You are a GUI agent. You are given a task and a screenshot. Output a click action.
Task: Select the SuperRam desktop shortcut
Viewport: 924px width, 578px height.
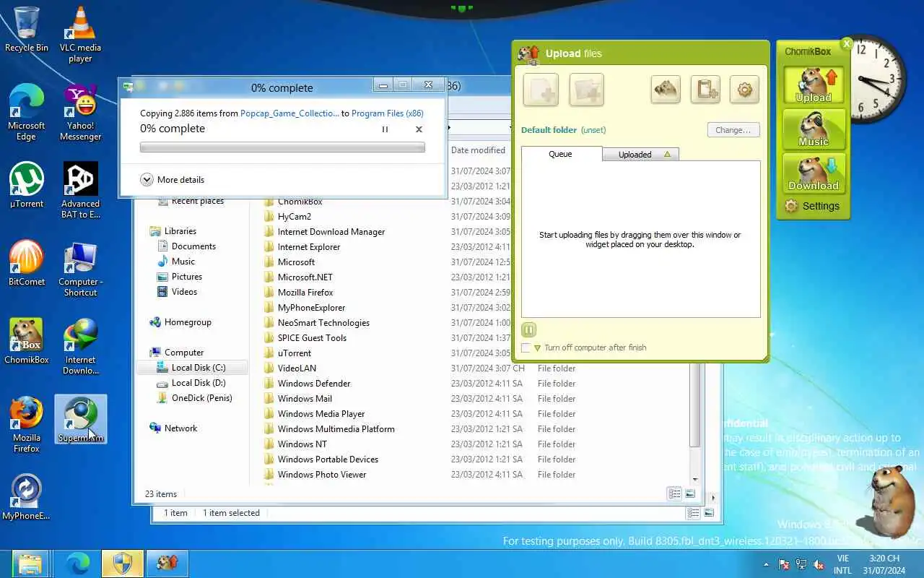[80, 419]
